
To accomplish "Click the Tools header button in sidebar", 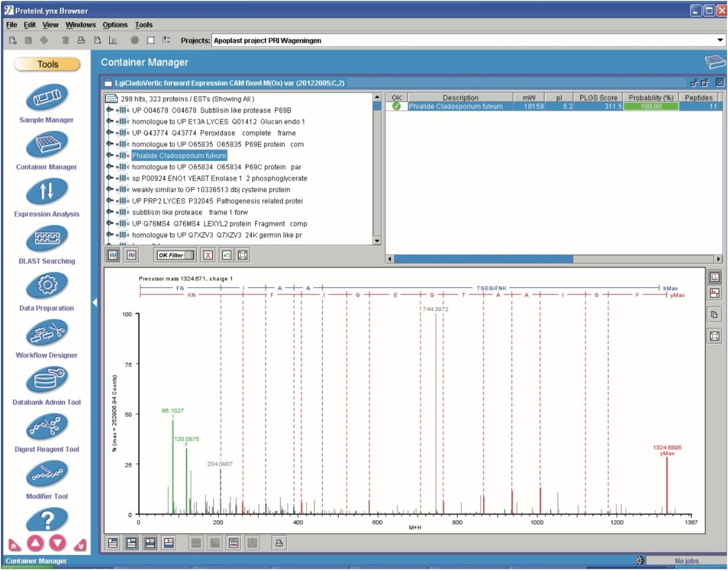I will tap(47, 65).
